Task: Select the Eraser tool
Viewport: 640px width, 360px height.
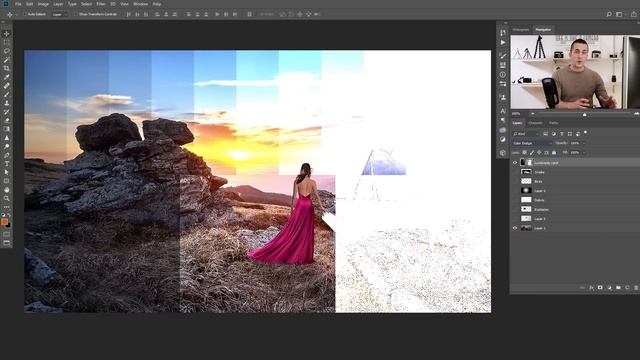Action: 7,120
